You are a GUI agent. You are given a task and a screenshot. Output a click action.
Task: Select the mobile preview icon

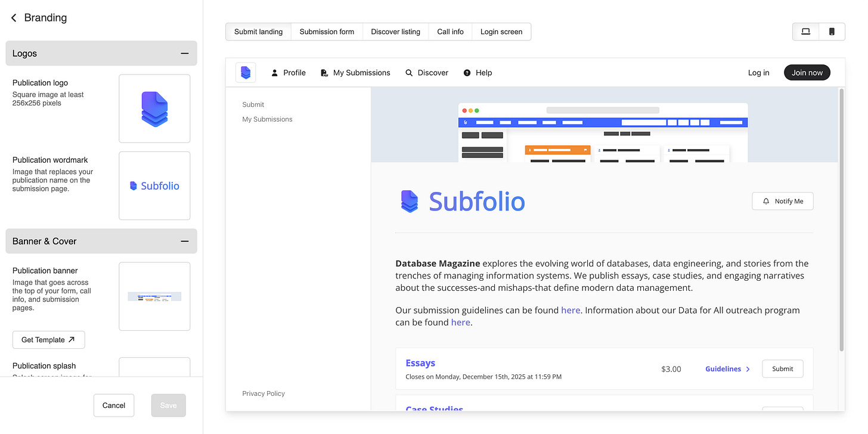coord(832,32)
